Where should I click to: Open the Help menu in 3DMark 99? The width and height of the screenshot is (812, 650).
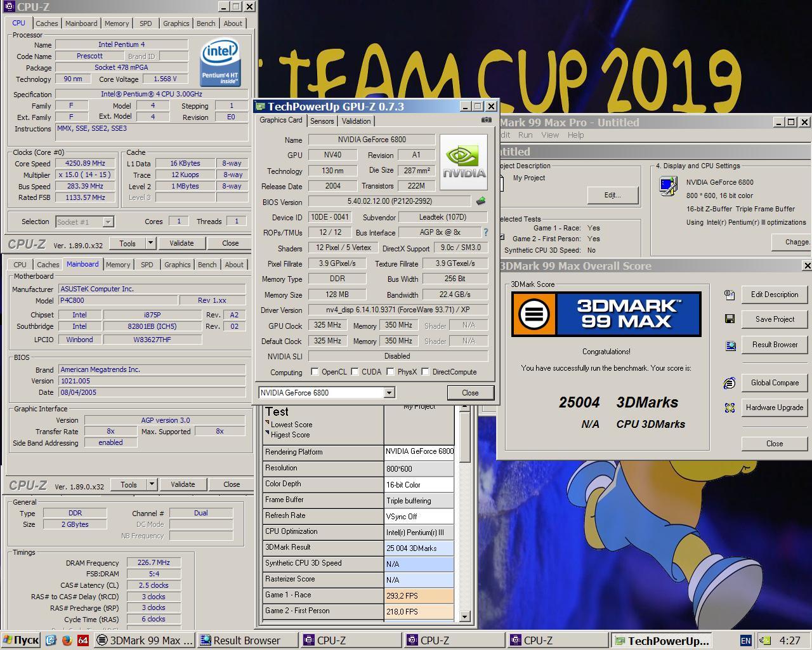pyautogui.click(x=575, y=135)
